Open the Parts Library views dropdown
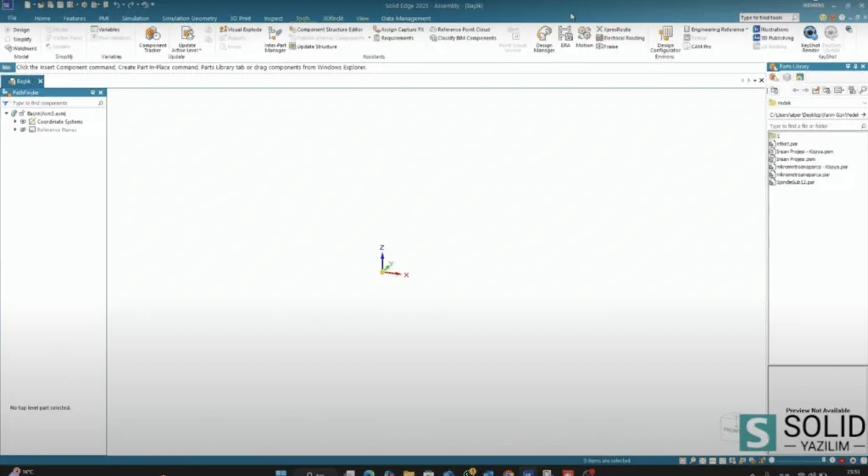868x476 pixels. tap(840, 90)
